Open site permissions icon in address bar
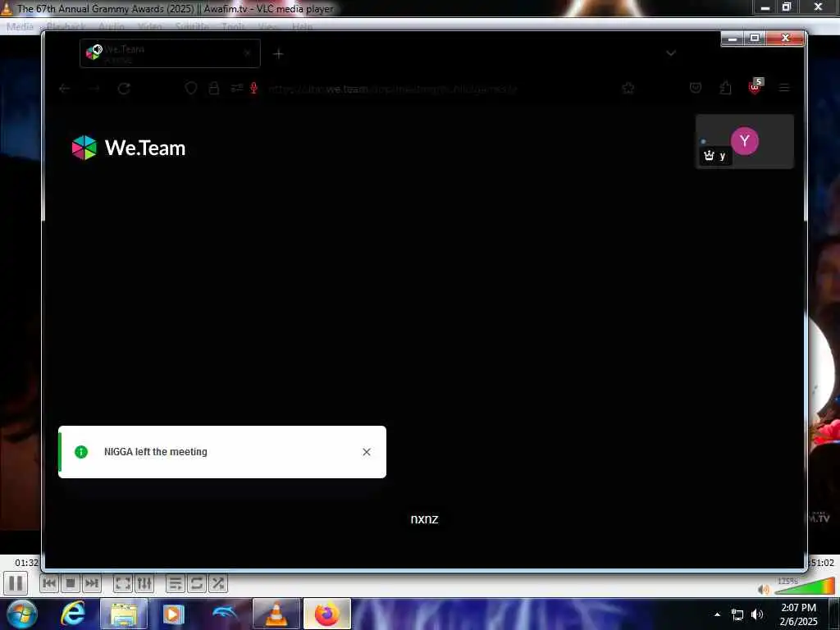Viewport: 840px width, 630px height. pyautogui.click(x=237, y=89)
